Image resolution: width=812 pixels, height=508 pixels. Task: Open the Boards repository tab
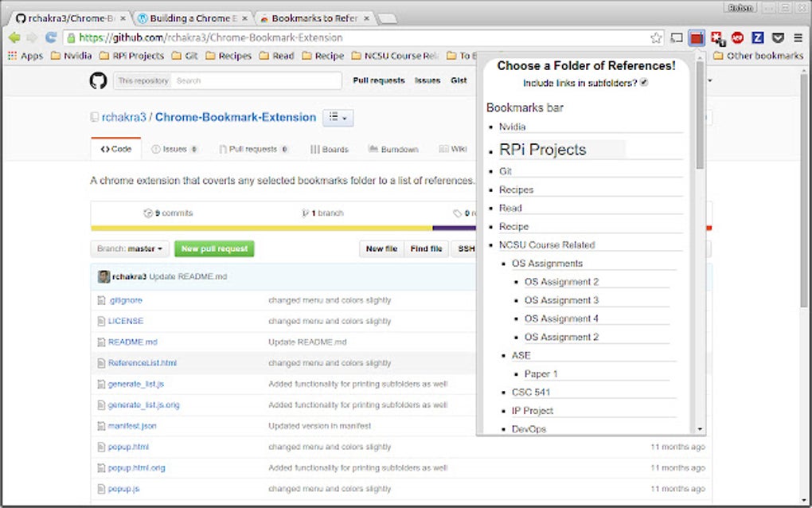[x=330, y=149]
